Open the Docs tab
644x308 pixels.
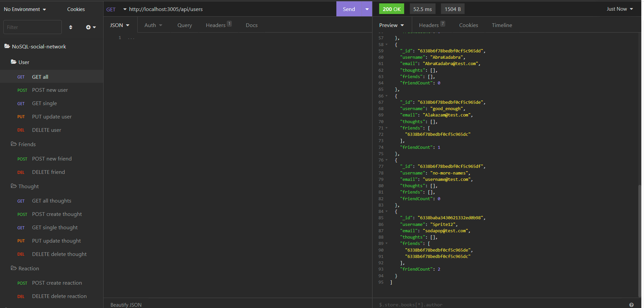click(x=252, y=25)
